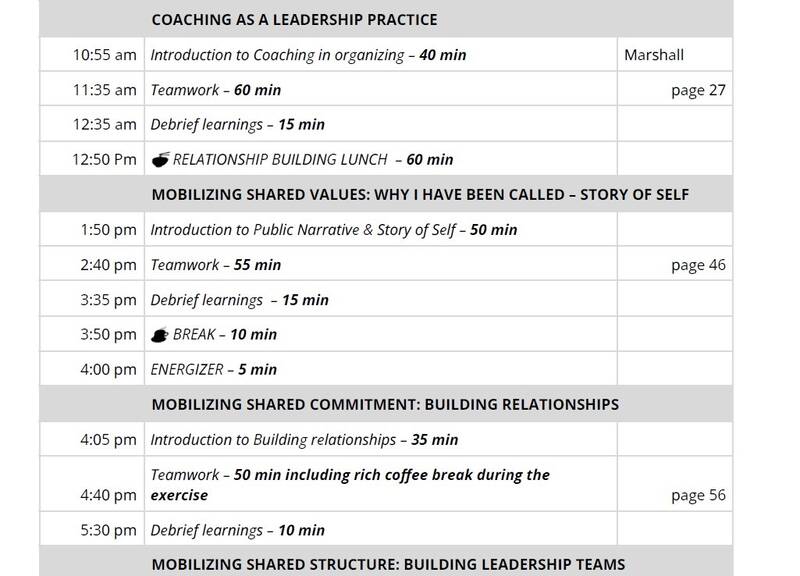Select the Coaching as a Leadership Practice header
The height and width of the screenshot is (576, 800).
coord(293,20)
